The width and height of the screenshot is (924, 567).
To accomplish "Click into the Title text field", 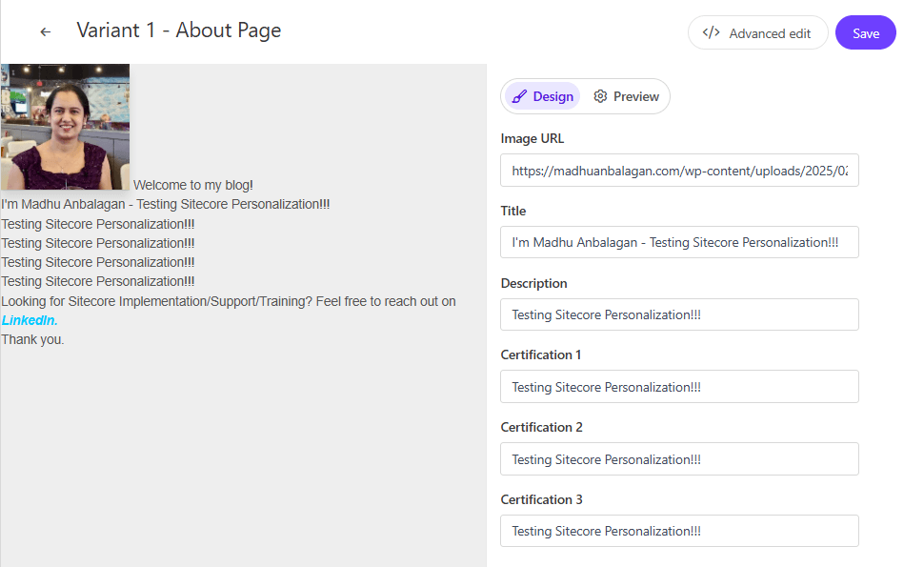I will click(x=679, y=242).
